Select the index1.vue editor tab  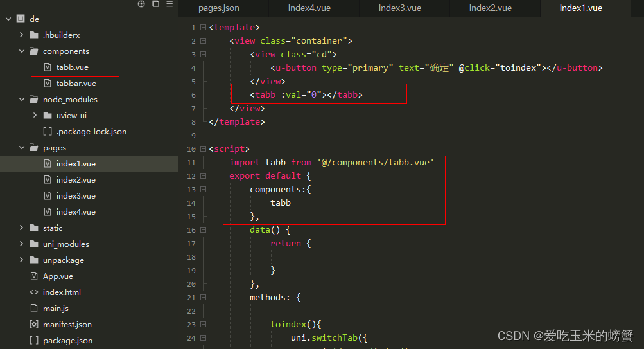pos(580,8)
